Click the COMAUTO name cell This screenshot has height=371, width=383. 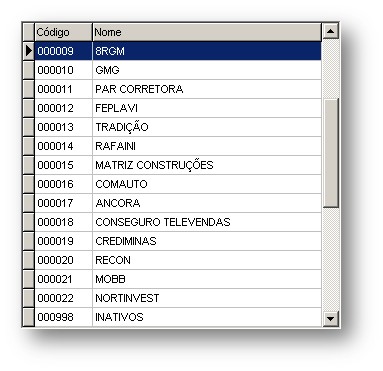(x=207, y=184)
